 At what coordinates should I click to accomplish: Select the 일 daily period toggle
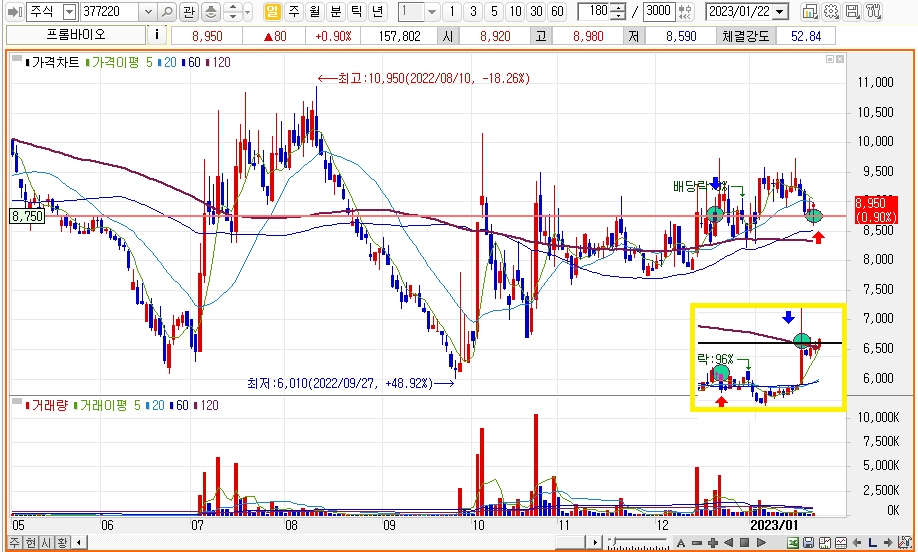pos(271,11)
